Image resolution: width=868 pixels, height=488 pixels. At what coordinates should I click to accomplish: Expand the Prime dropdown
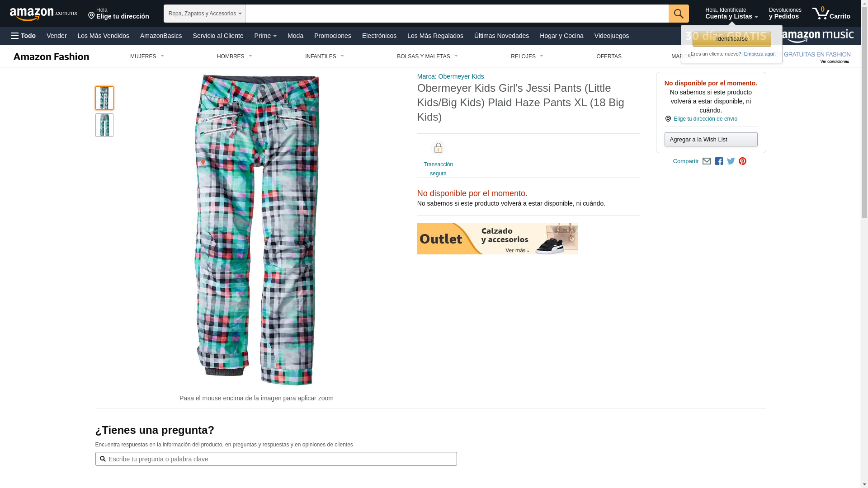click(x=265, y=36)
